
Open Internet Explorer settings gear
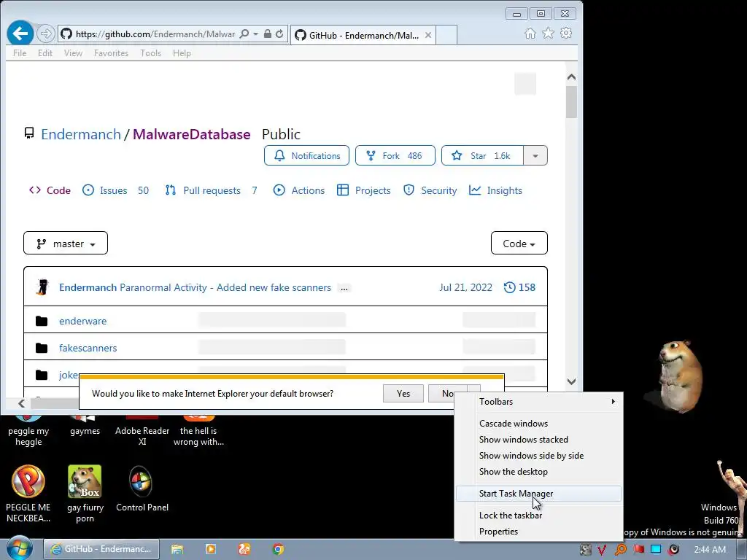point(566,34)
